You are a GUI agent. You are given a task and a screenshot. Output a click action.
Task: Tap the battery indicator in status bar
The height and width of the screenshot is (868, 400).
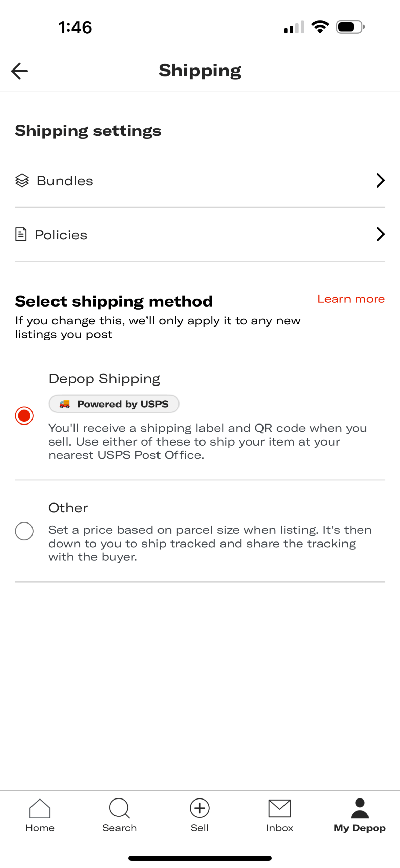350,27
